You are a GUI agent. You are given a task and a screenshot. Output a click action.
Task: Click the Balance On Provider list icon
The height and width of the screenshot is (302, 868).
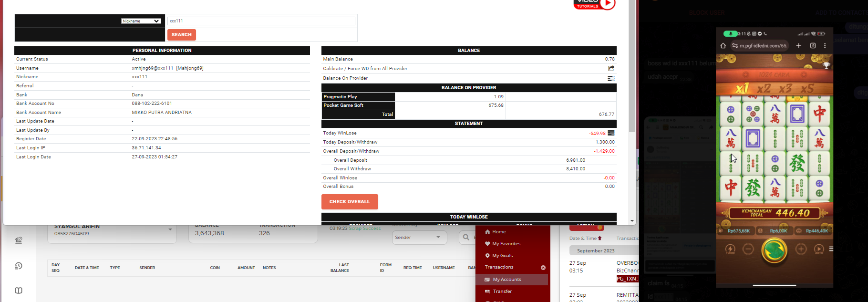[611, 78]
